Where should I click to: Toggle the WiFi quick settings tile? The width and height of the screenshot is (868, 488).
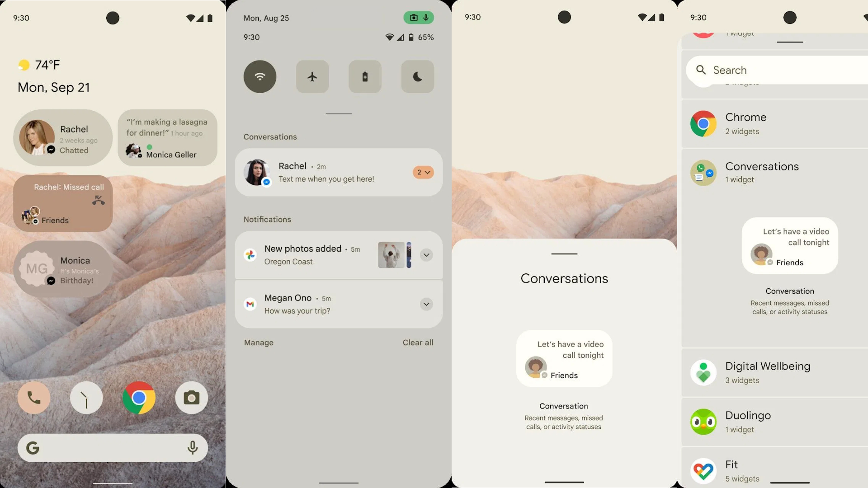point(259,75)
